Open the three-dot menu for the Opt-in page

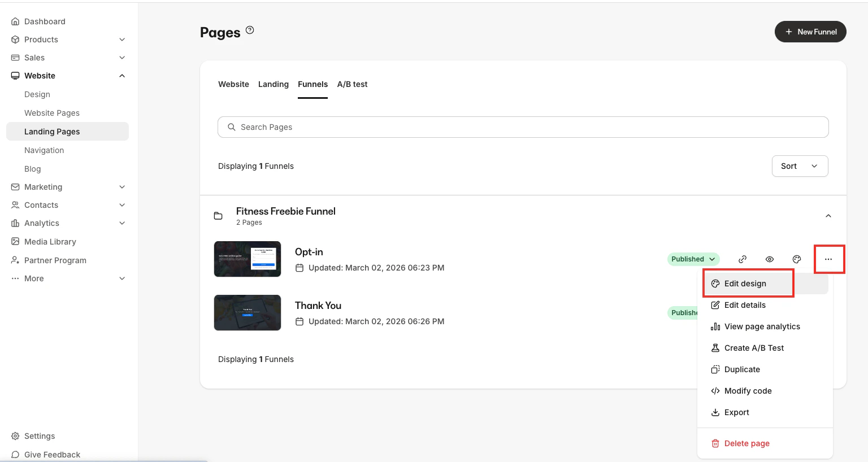click(828, 259)
